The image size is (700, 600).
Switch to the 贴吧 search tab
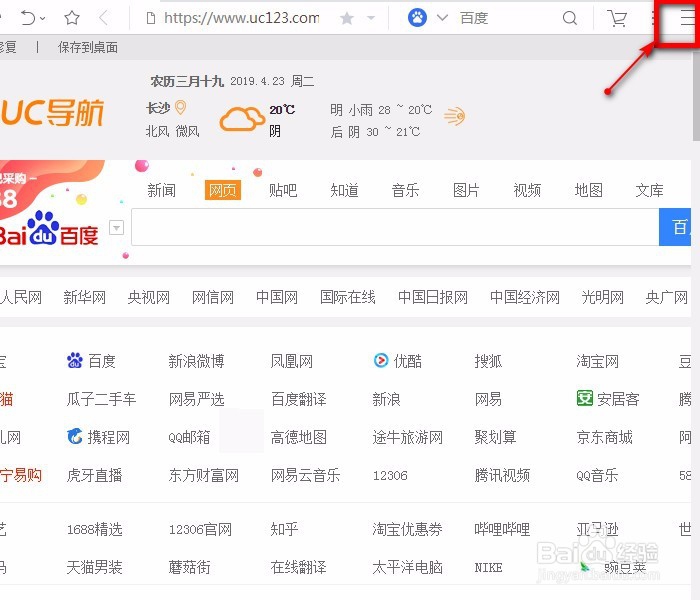283,190
